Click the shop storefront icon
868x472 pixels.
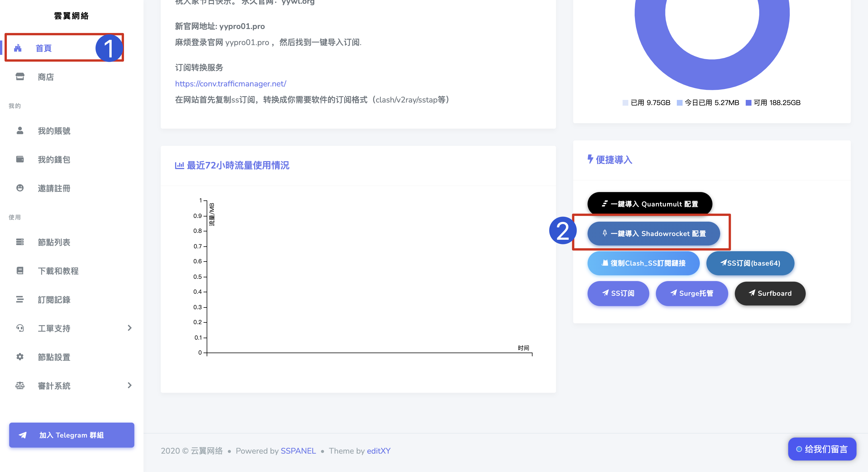(20, 77)
